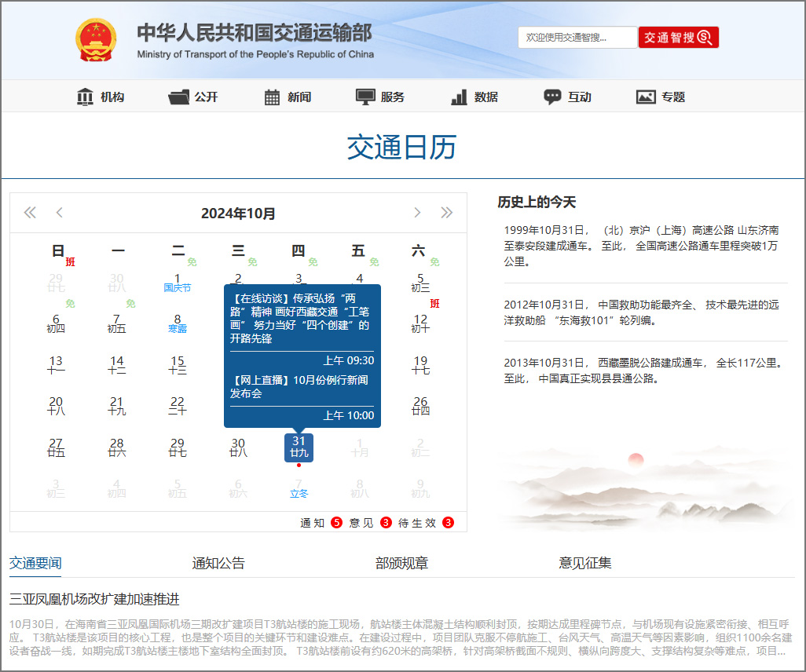Select October 28 廿六 date
This screenshot has height=672, width=806.
click(117, 447)
